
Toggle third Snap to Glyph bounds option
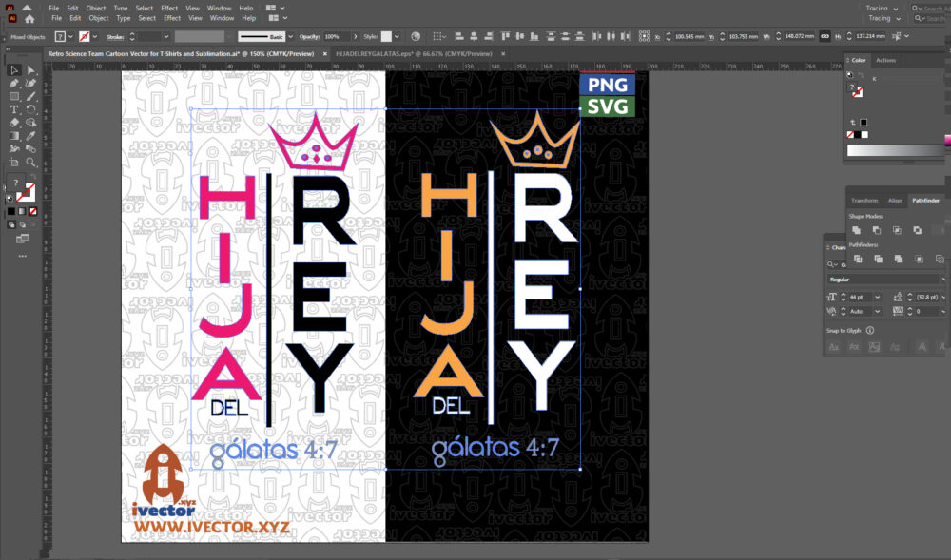click(x=874, y=347)
